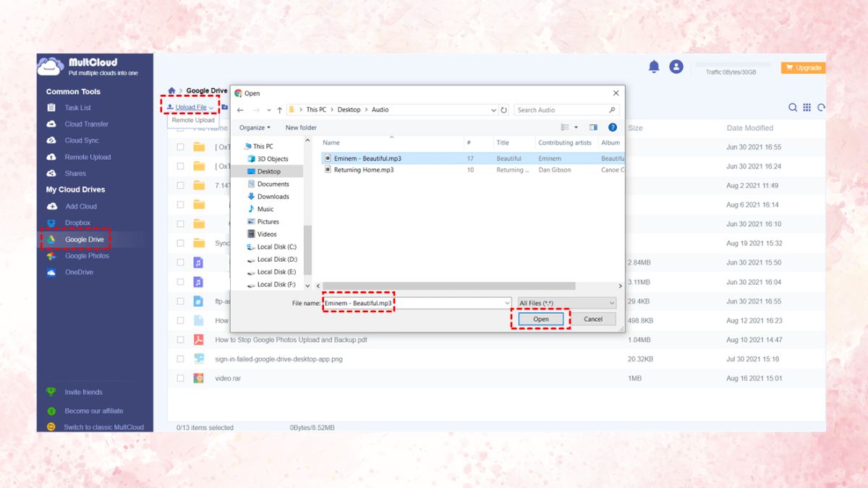Select the 3.11MB music file checkbox
Screen dimensions: 868x488
180,282
